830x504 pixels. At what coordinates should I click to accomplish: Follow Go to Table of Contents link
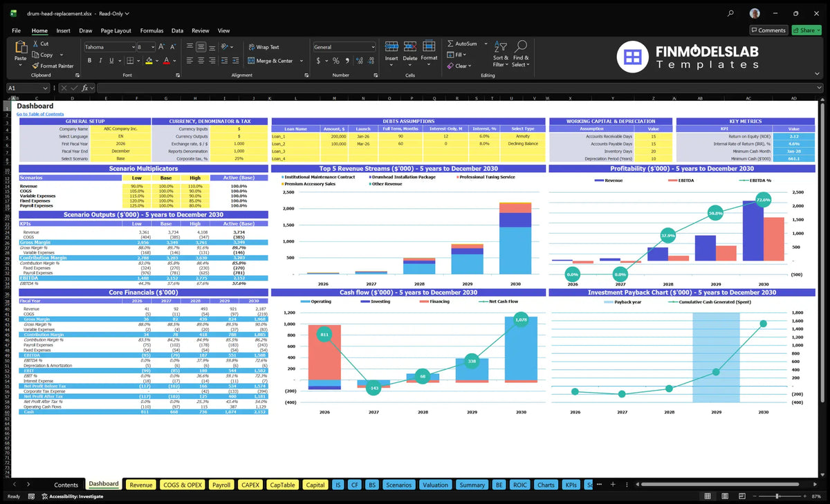click(40, 113)
